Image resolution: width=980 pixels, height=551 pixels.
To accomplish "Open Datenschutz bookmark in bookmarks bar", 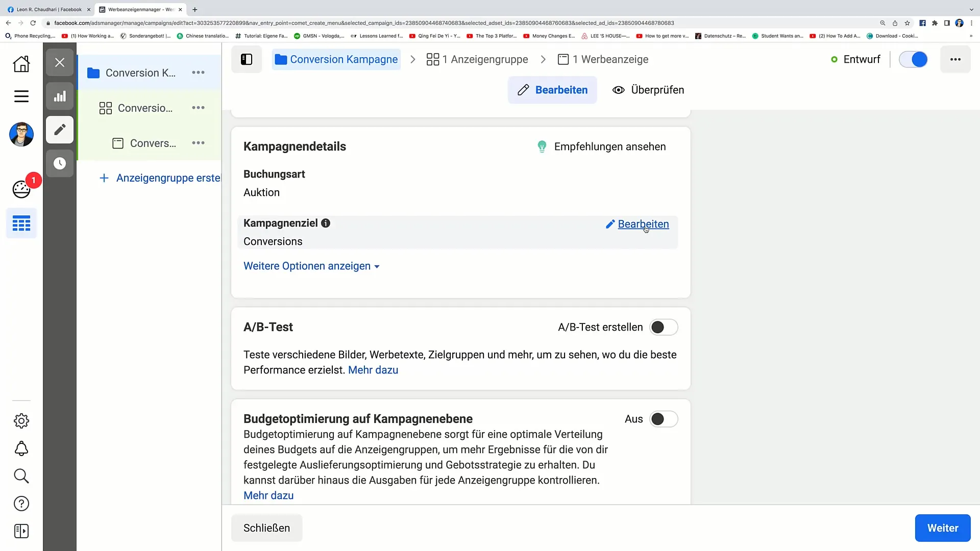I will point(720,36).
